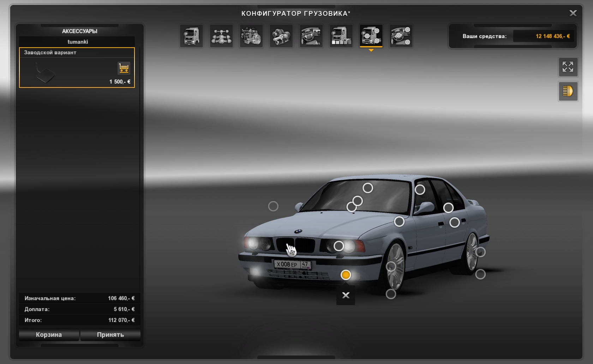Select the node on the roof above front door

pyautogui.click(x=420, y=190)
